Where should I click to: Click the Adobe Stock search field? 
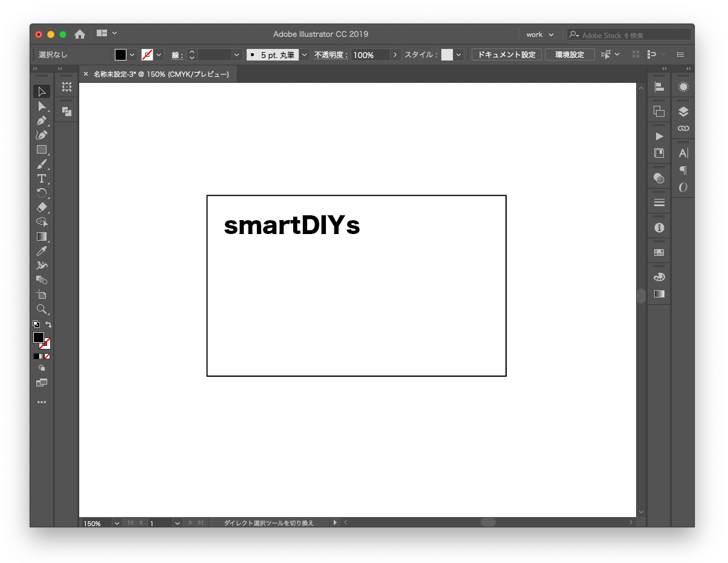[629, 35]
